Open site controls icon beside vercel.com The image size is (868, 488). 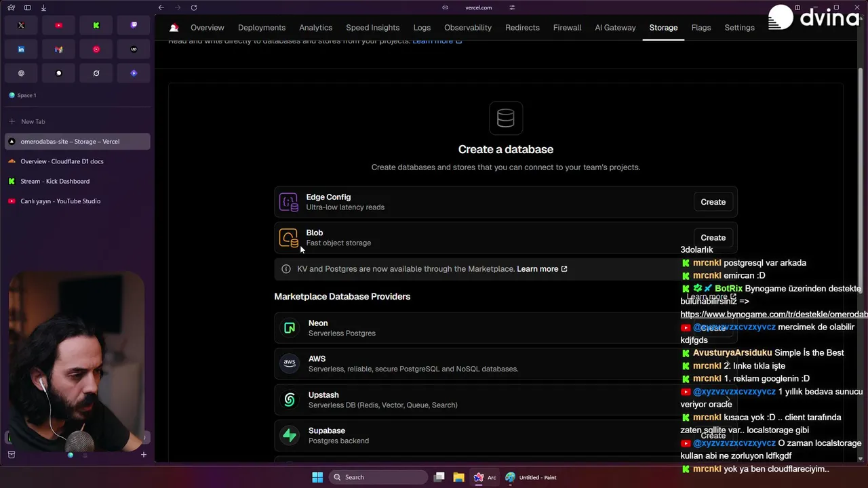point(512,7)
